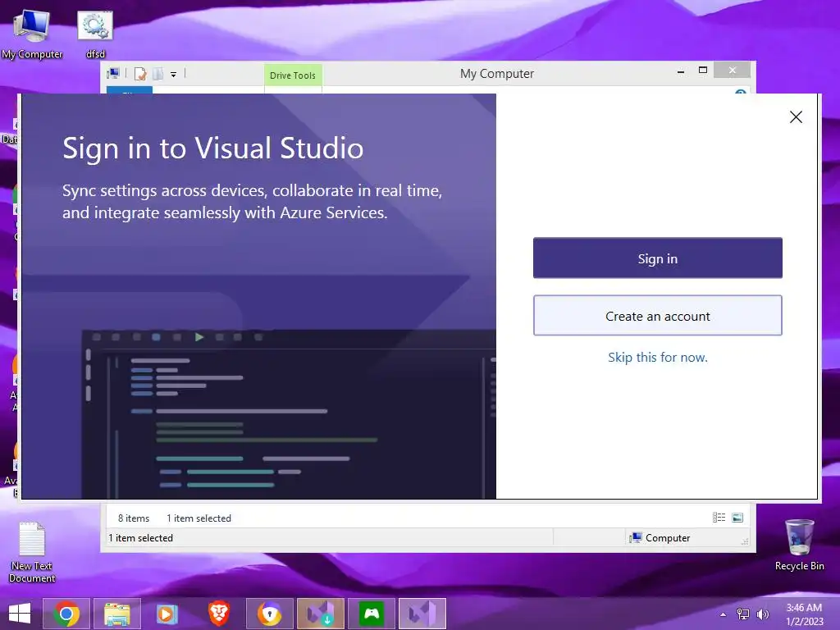Open the taskbar clock and date
This screenshot has width=840, height=630.
tap(804, 614)
